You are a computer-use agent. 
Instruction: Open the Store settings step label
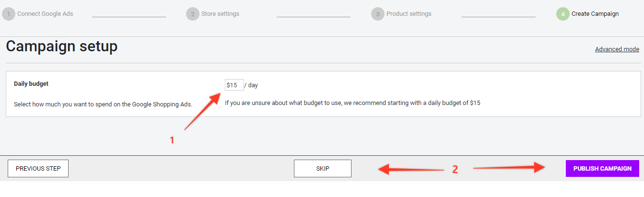(220, 14)
